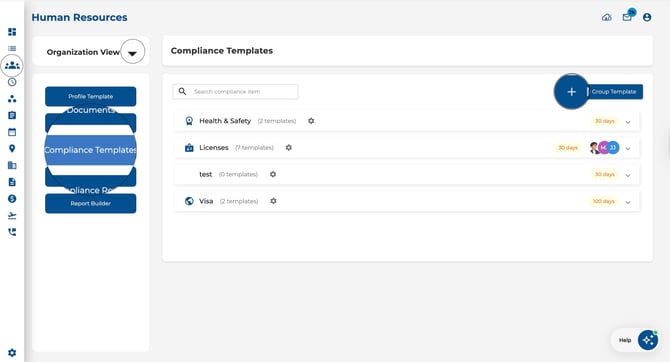670x362 pixels.
Task: Click the Group Template button
Action: (x=615, y=91)
